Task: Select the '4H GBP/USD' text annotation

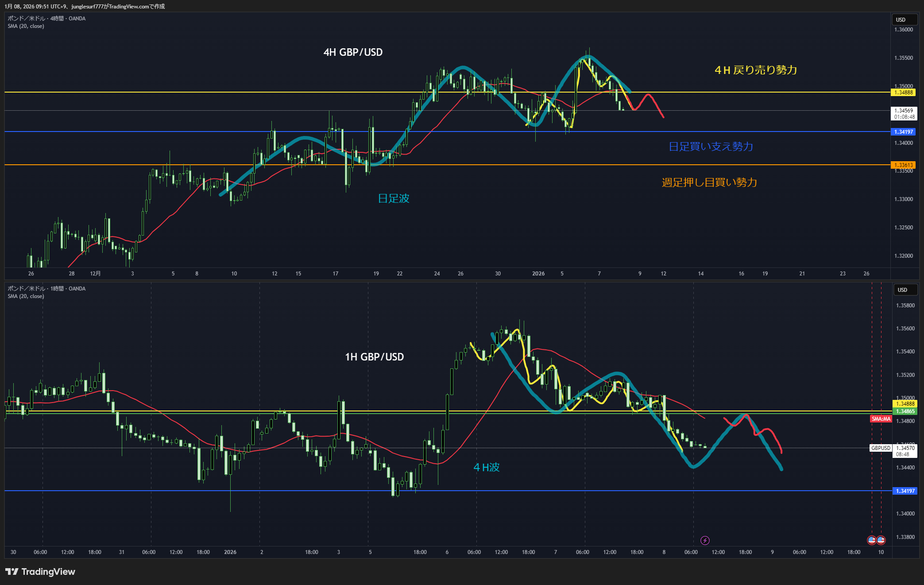Action: (353, 52)
